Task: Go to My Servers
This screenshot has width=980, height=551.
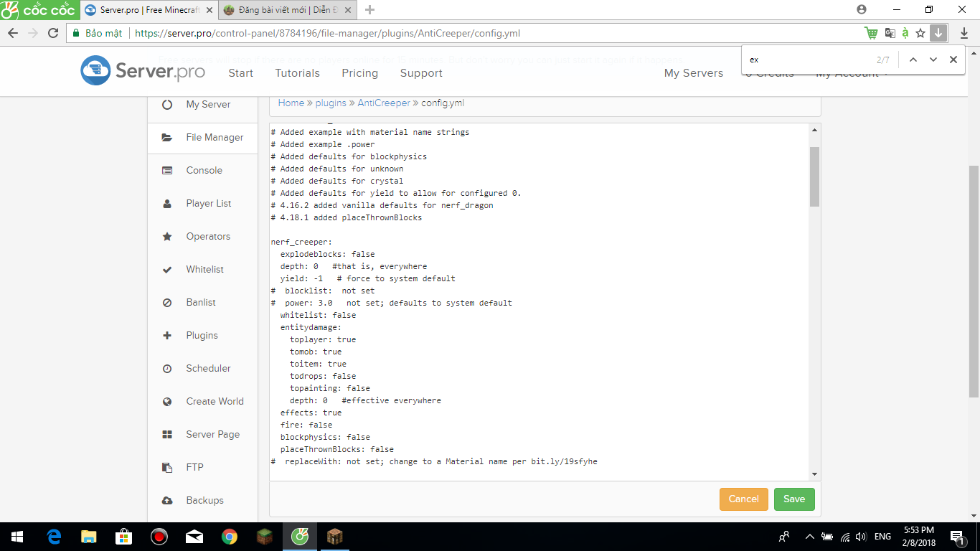Action: pos(693,73)
